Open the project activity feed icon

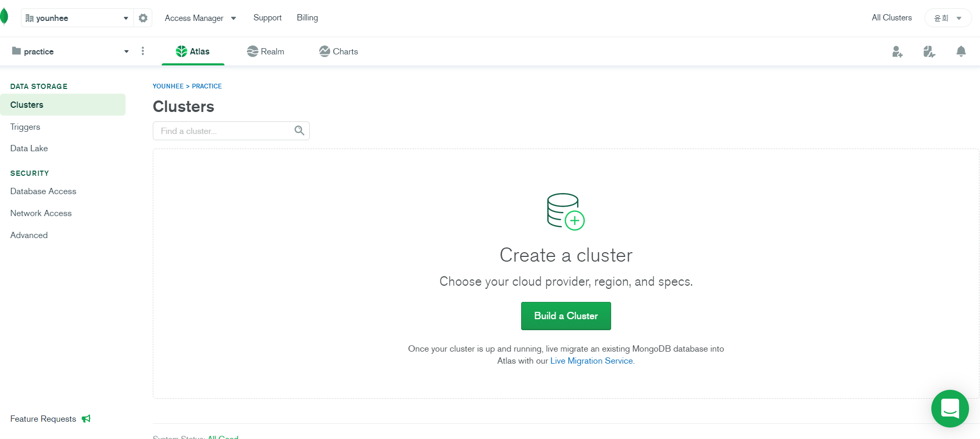pos(929,51)
